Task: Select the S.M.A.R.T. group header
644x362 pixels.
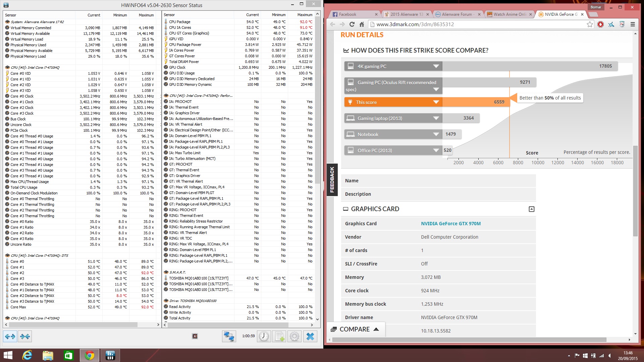Action: point(238,272)
